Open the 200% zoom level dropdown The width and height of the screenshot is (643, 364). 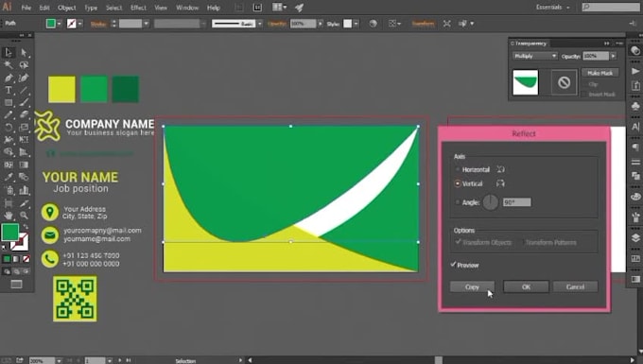click(59, 361)
